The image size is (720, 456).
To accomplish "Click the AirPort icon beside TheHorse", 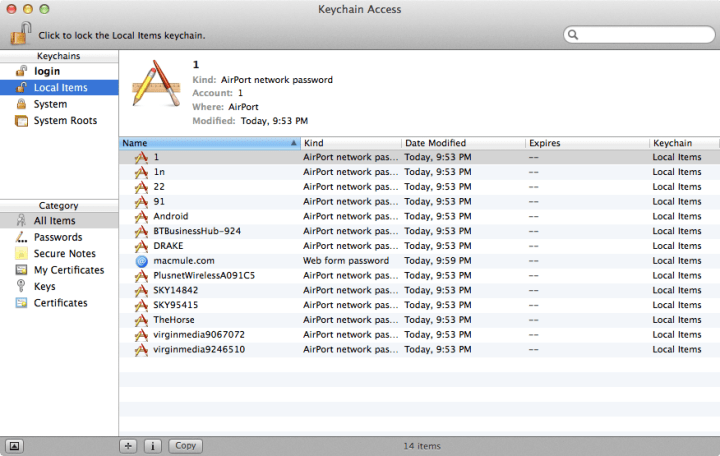I will [141, 320].
